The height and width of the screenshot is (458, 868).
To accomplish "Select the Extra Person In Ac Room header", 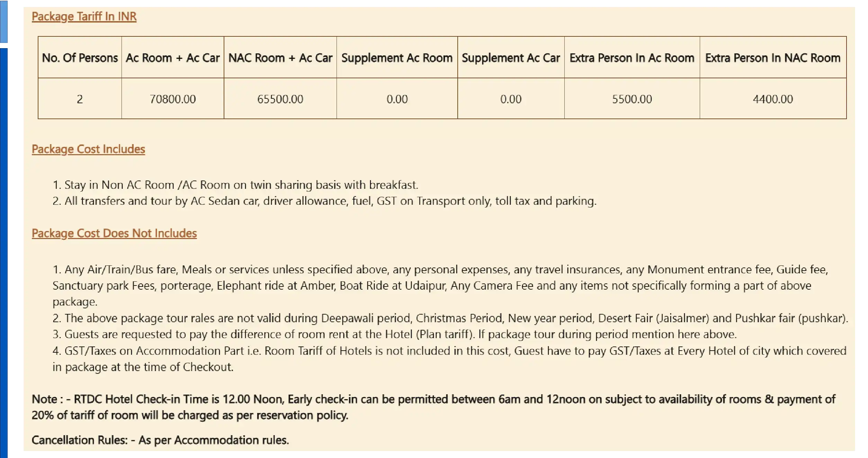I will point(632,58).
